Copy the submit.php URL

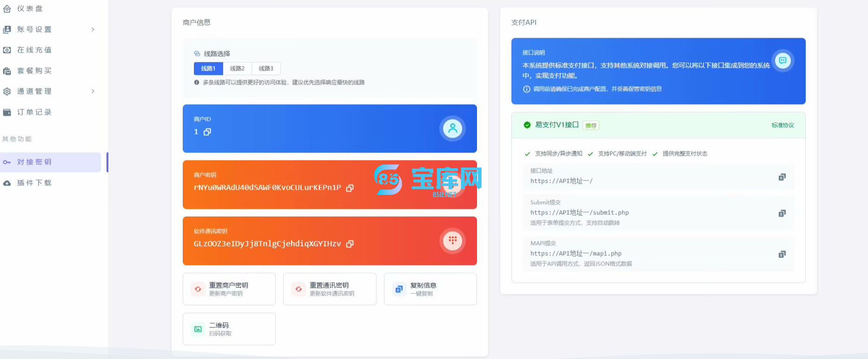(782, 213)
